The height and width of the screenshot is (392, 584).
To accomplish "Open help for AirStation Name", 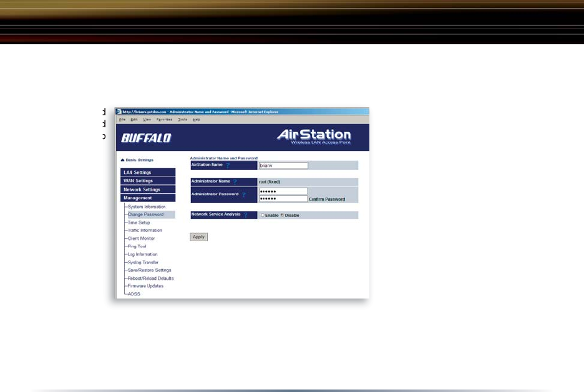I will click(228, 165).
